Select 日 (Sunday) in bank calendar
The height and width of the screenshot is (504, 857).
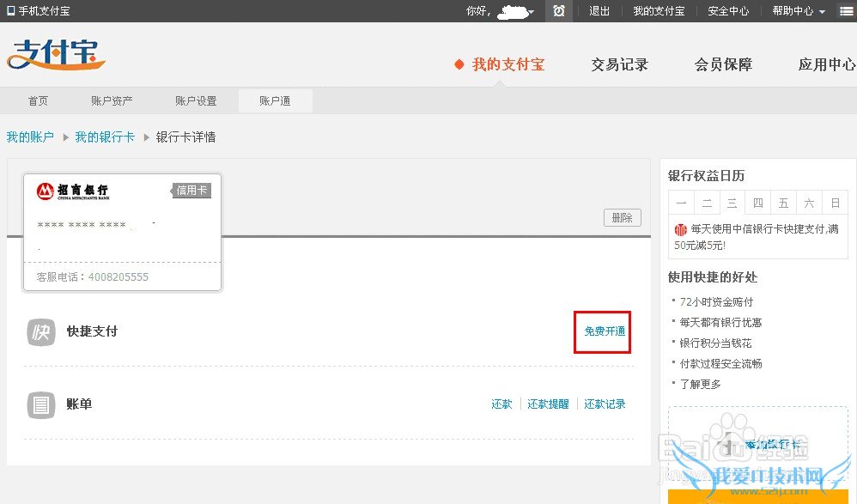[836, 203]
